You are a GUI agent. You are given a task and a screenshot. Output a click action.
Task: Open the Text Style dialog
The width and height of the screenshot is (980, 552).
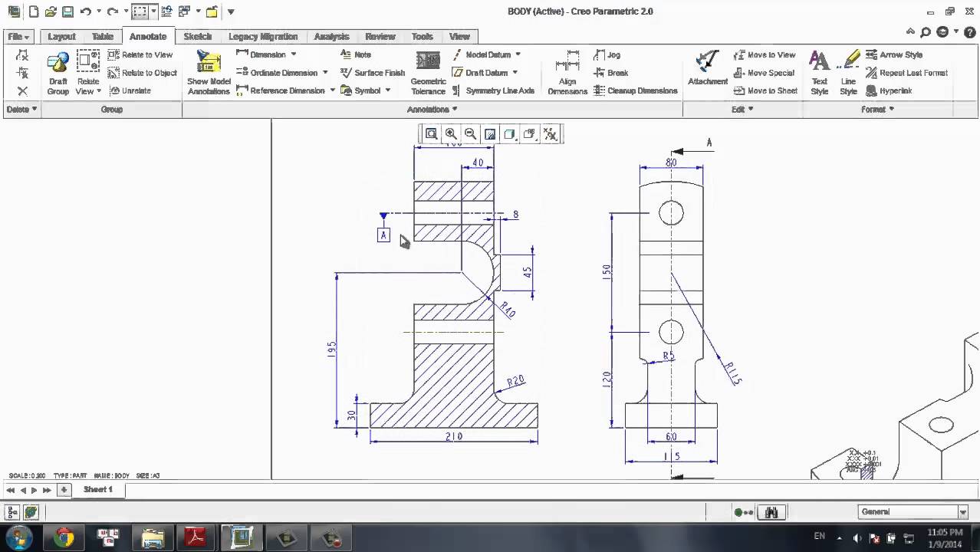(820, 74)
